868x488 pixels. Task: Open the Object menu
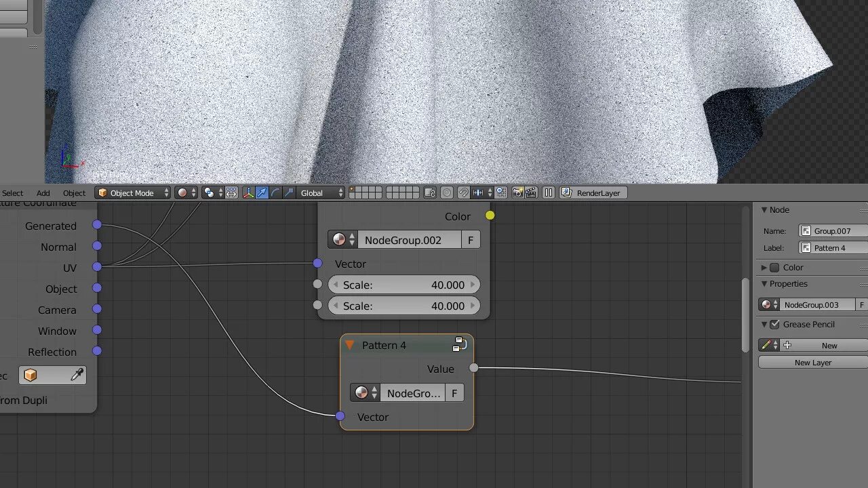(x=74, y=193)
